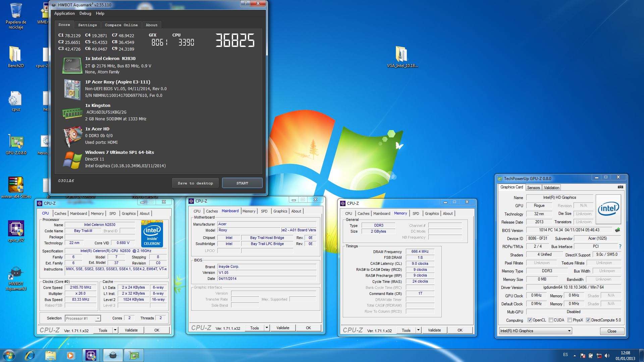Viewport: 644px width, 362px height.
Task: Open the cpuz desktop icon
Action: [16, 101]
